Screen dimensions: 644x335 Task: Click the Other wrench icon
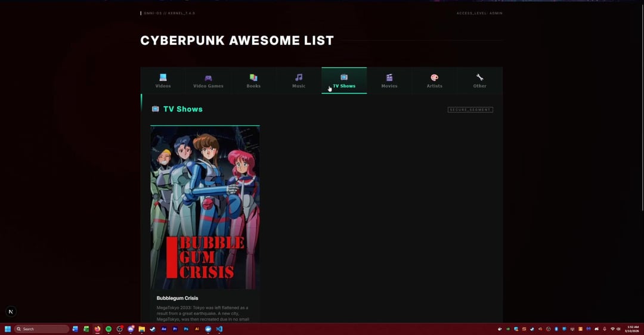(480, 77)
